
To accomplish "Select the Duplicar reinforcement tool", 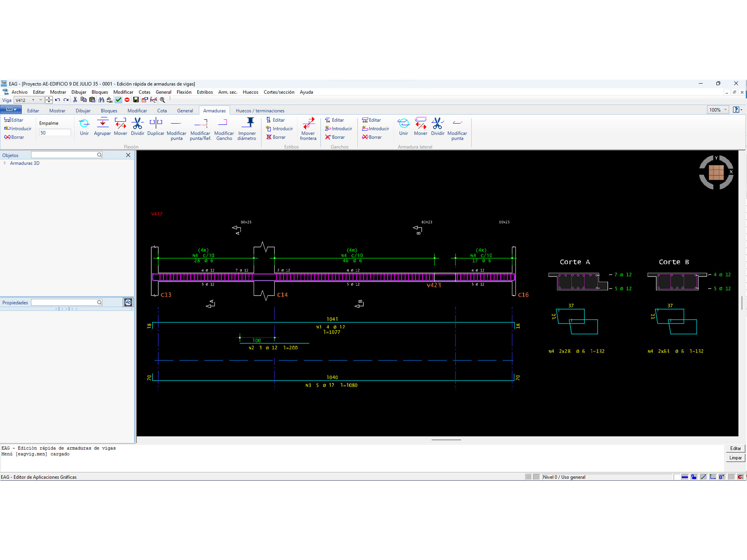I will pyautogui.click(x=156, y=127).
